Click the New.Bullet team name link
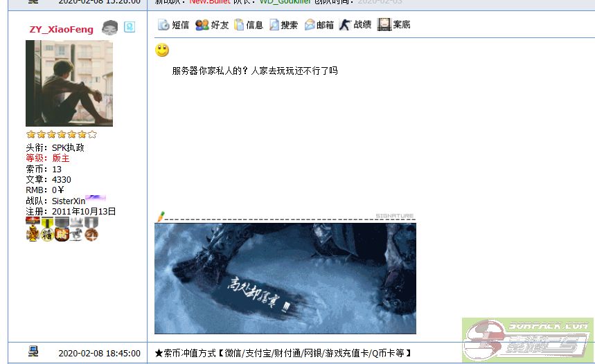The width and height of the screenshot is (595, 364). coord(211,2)
